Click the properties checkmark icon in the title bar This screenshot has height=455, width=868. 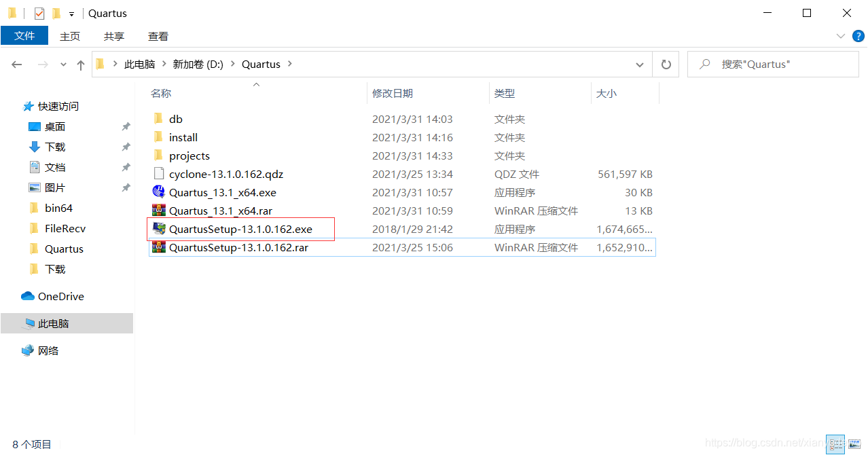pyautogui.click(x=39, y=13)
